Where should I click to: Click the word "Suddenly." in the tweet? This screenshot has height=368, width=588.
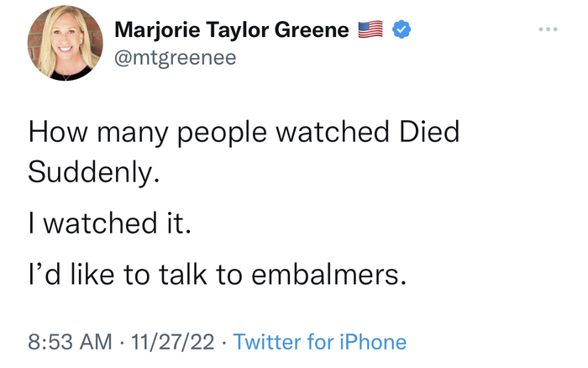click(93, 171)
